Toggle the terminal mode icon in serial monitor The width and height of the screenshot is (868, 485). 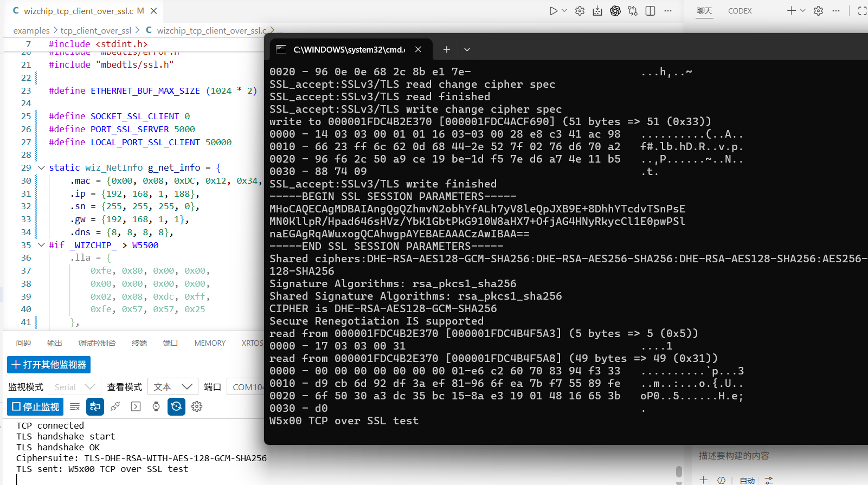click(x=136, y=406)
